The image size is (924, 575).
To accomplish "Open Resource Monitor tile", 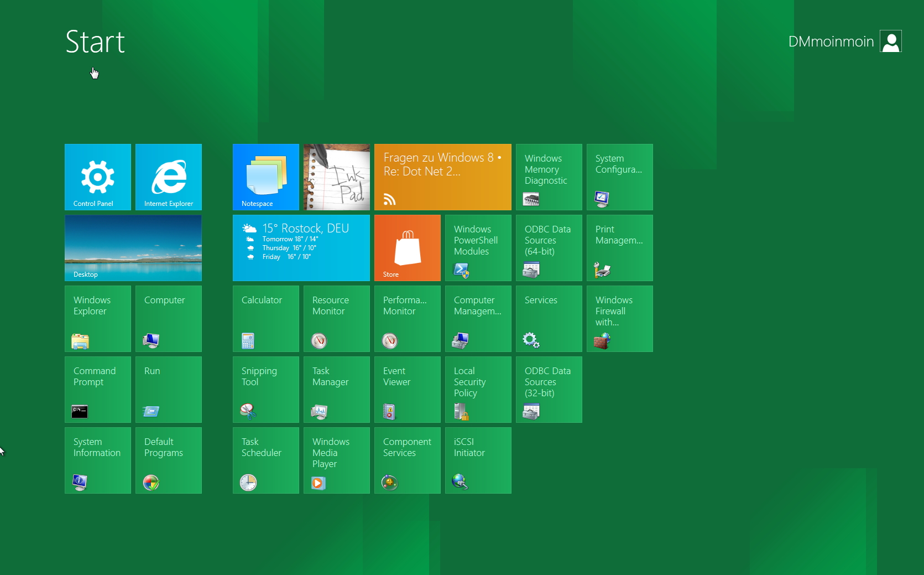I will click(337, 319).
